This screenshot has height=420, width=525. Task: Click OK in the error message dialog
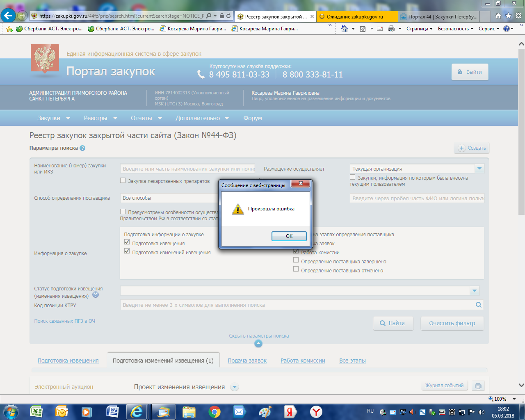289,236
